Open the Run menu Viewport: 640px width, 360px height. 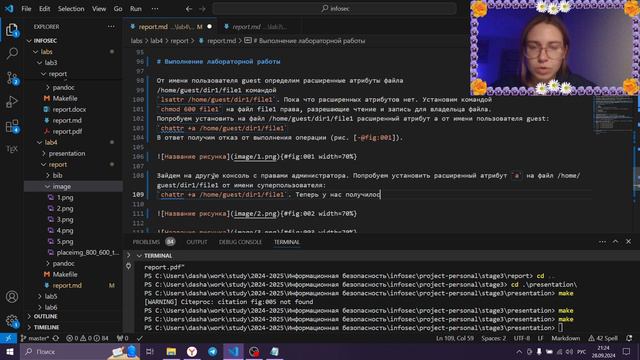click(136, 9)
